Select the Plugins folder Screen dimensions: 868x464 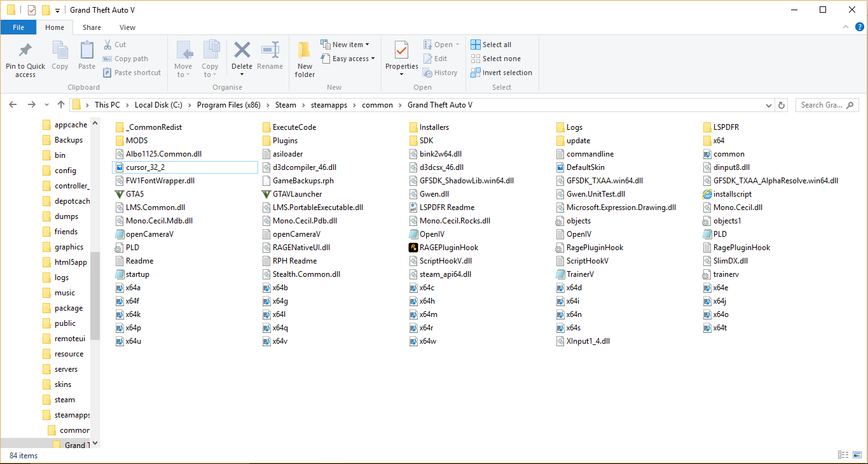tap(280, 141)
